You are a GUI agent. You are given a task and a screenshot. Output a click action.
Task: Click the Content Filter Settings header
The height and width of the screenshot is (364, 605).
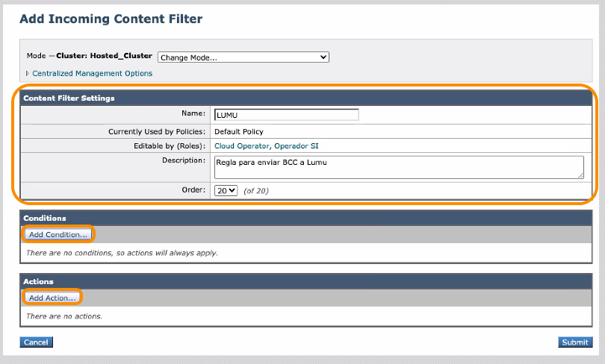(69, 98)
